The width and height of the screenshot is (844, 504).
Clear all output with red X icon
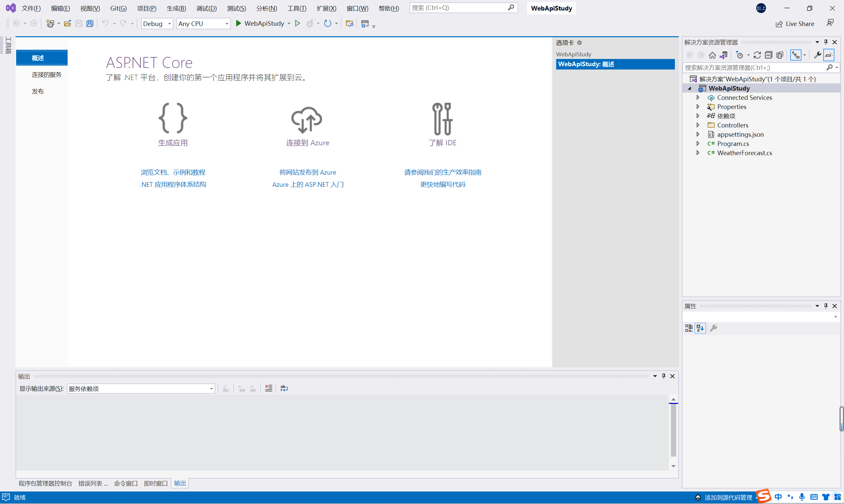coord(268,388)
